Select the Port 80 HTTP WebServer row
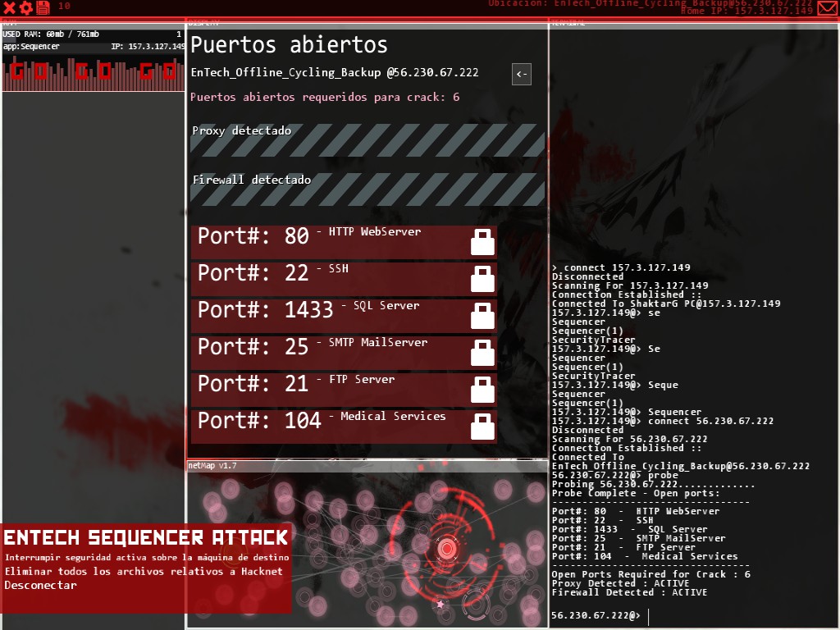 344,242
